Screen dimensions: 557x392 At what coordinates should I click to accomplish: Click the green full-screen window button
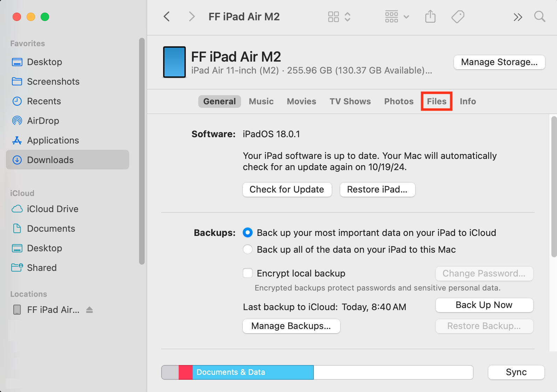tap(45, 17)
